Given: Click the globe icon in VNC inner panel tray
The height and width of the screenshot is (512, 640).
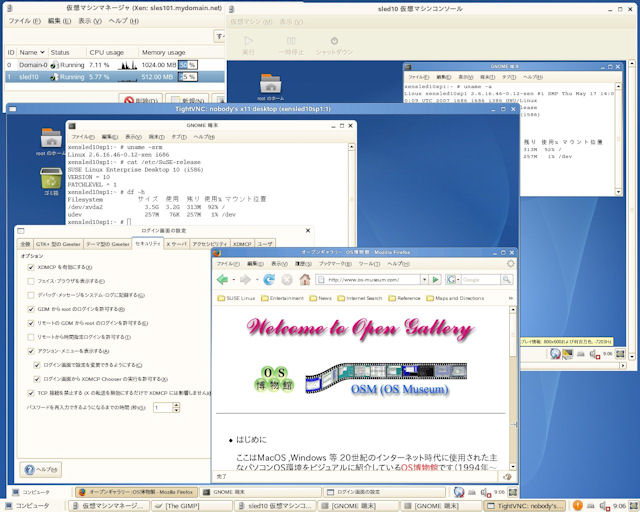Looking at the screenshot, I should [x=459, y=492].
